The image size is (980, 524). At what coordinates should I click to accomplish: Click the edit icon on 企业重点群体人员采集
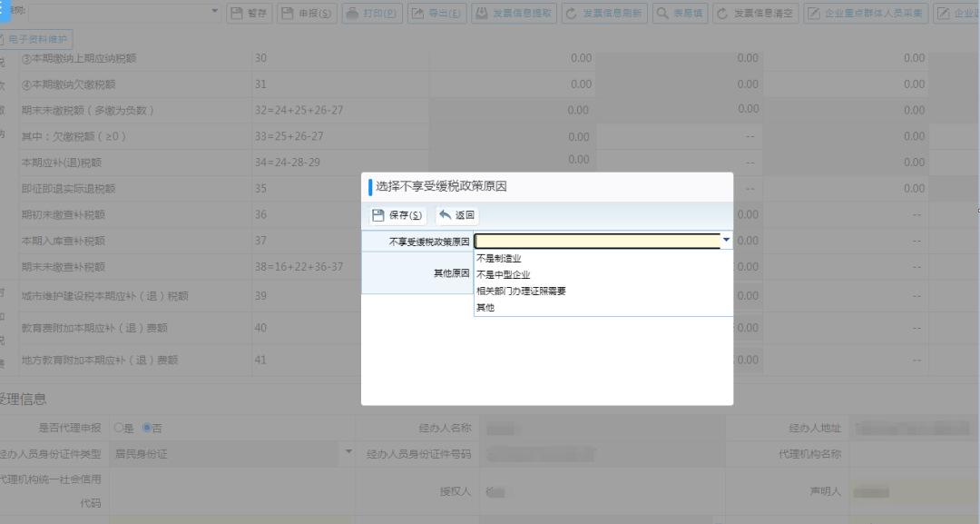tap(813, 13)
